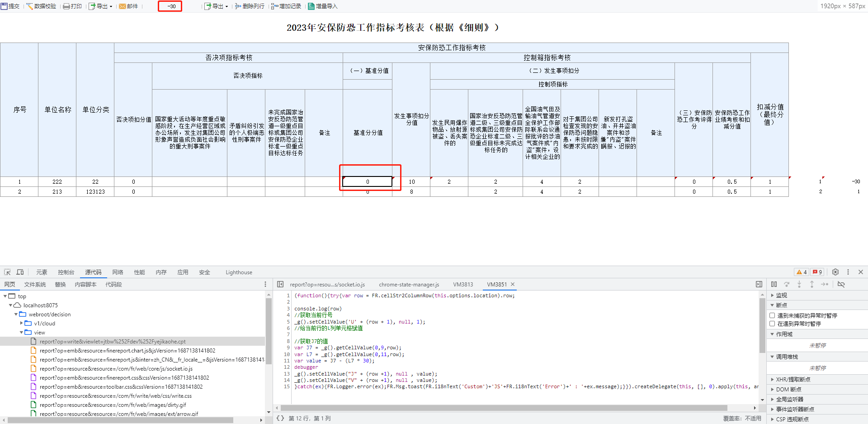
Task: Switch to 元素 Elements tab
Action: point(42,272)
